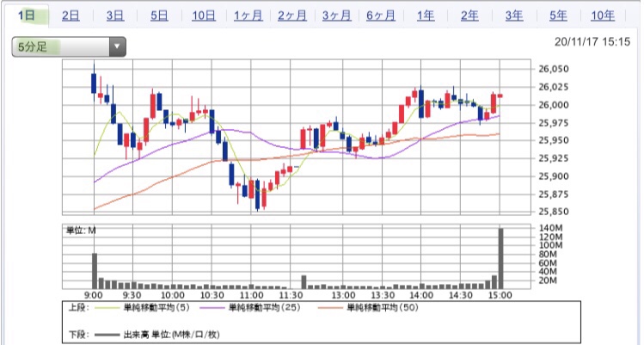This screenshot has height=345, width=644.
Task: Click the 出来高 volume legend entry
Action: click(x=156, y=335)
